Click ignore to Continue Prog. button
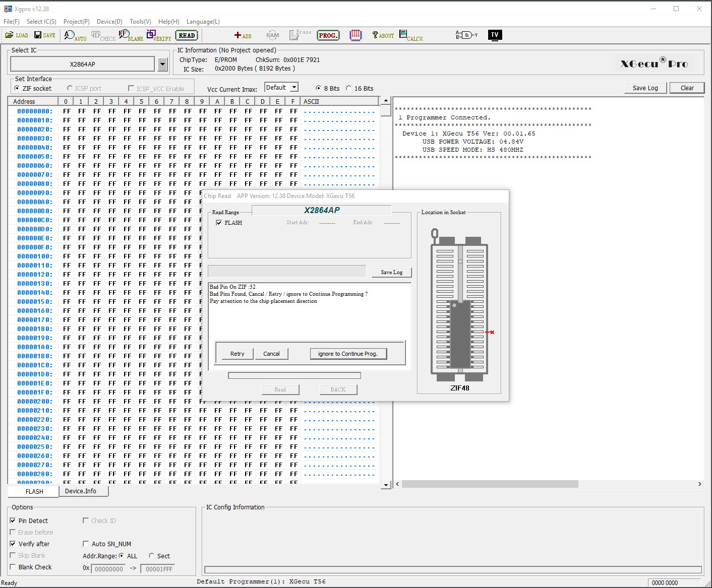 (347, 354)
